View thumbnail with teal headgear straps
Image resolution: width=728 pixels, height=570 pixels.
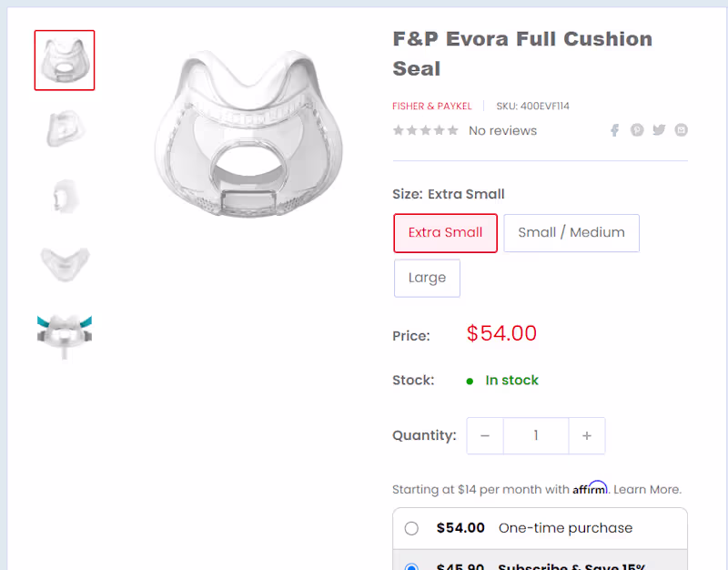tap(65, 332)
